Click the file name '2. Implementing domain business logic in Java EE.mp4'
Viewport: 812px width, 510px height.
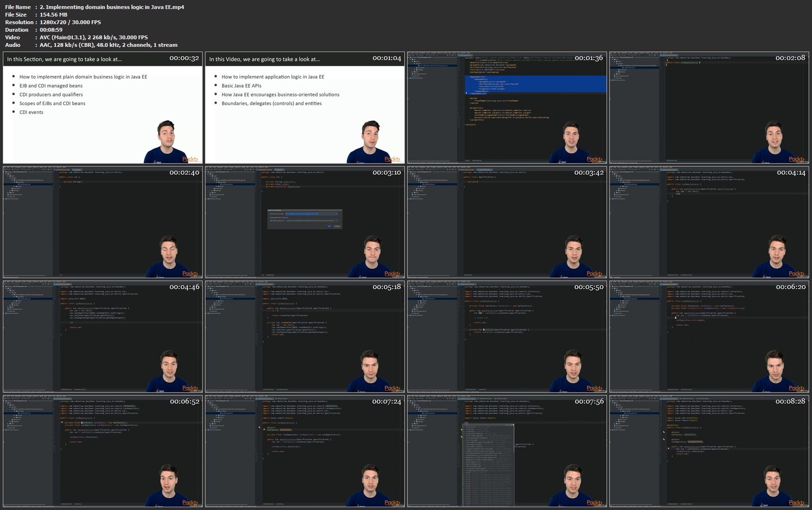(112, 7)
